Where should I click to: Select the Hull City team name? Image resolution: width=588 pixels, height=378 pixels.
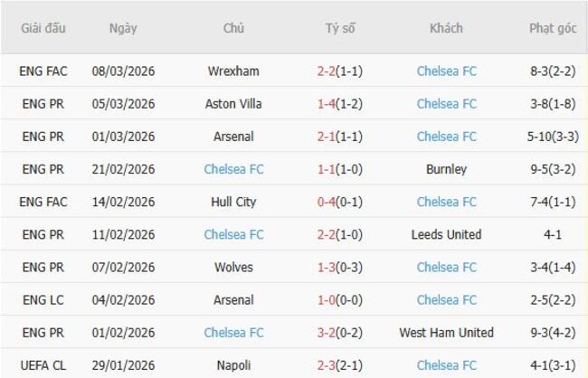pos(233,202)
